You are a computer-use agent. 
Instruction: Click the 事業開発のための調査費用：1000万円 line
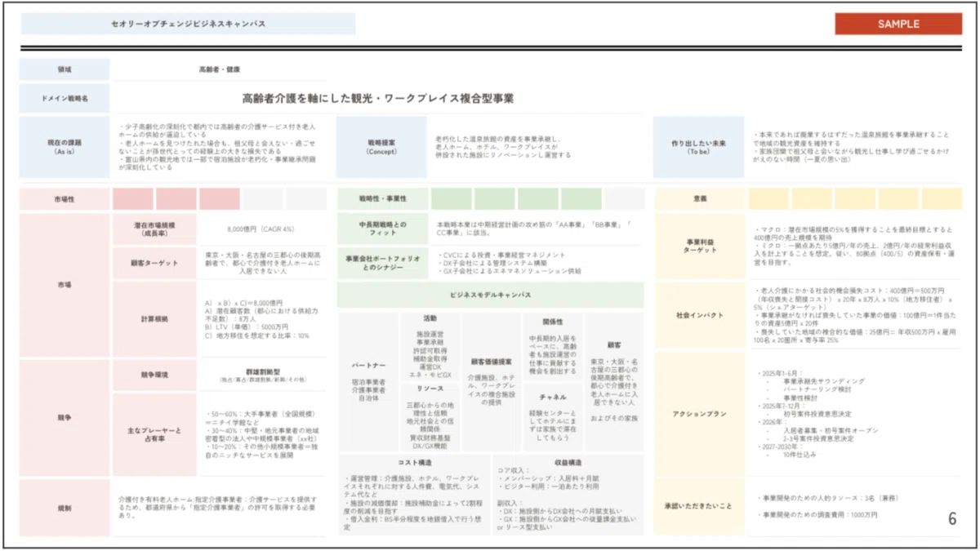click(x=818, y=515)
